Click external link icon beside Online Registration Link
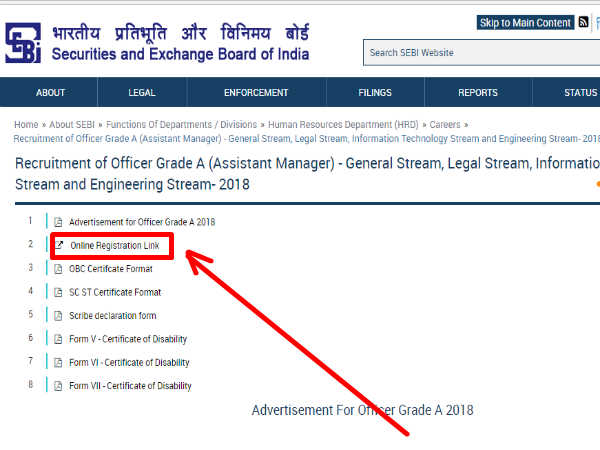This screenshot has width=600, height=450. [59, 245]
